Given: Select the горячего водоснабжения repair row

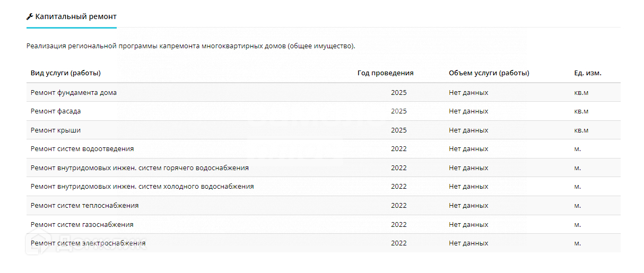Looking at the screenshot, I should coord(140,168).
